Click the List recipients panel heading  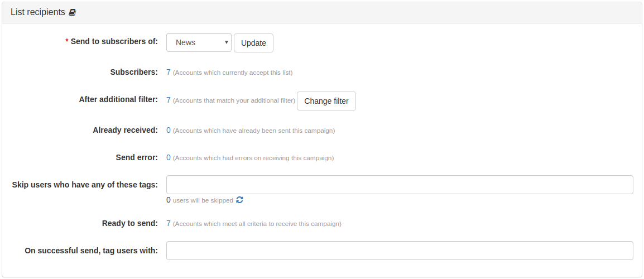[x=38, y=12]
